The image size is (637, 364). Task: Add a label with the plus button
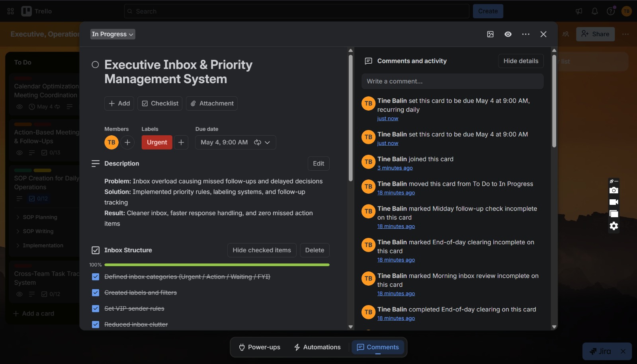coord(181,142)
